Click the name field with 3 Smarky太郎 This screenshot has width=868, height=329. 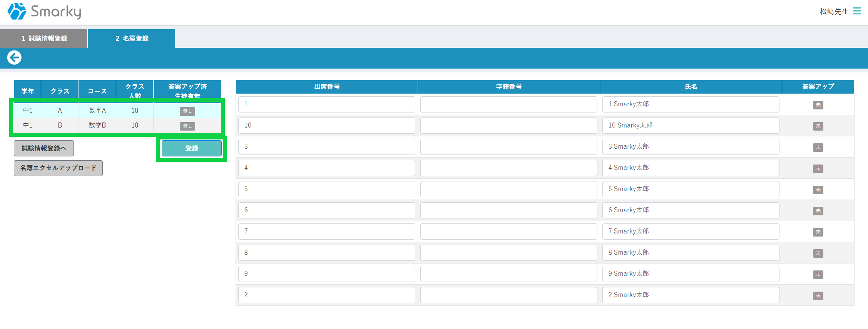(x=691, y=147)
